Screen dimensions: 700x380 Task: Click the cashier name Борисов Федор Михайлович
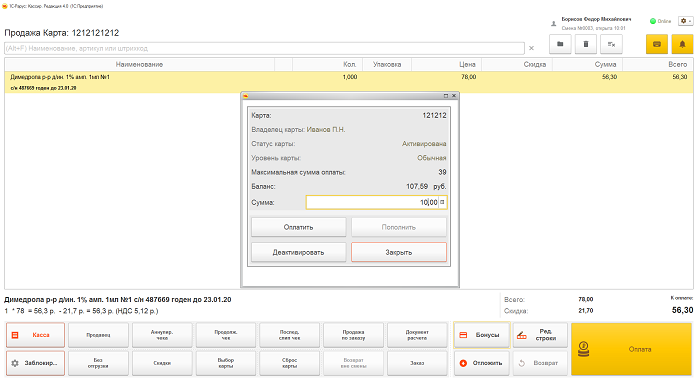click(x=596, y=19)
